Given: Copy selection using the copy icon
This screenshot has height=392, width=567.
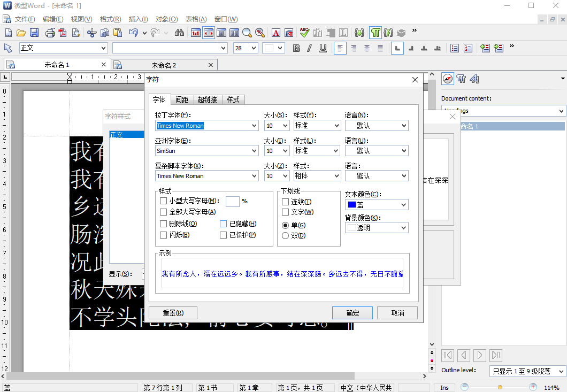Looking at the screenshot, I should click(x=105, y=33).
